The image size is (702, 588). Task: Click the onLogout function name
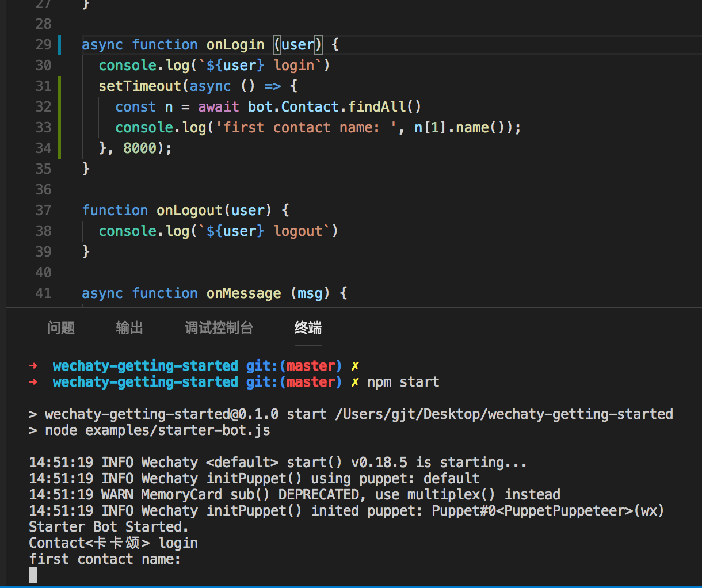coord(189,210)
